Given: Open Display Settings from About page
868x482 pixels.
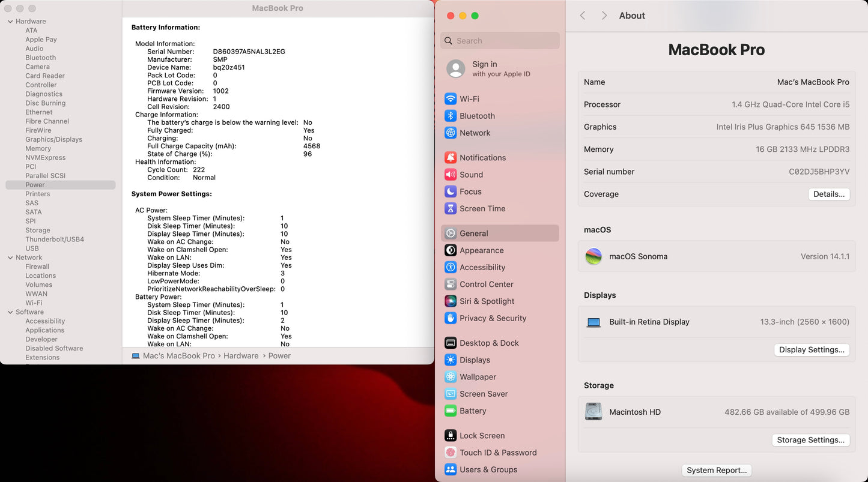Looking at the screenshot, I should point(811,350).
